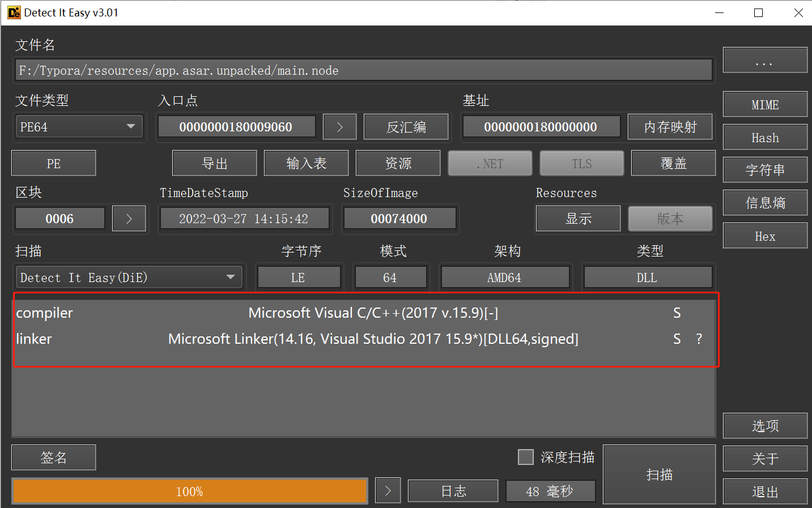Open file browser with the ... button

pos(765,60)
